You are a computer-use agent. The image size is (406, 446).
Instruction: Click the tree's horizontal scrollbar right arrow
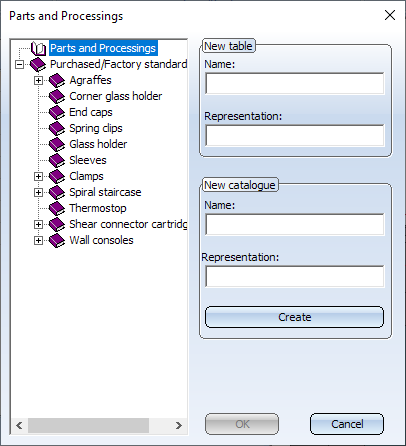[179, 425]
